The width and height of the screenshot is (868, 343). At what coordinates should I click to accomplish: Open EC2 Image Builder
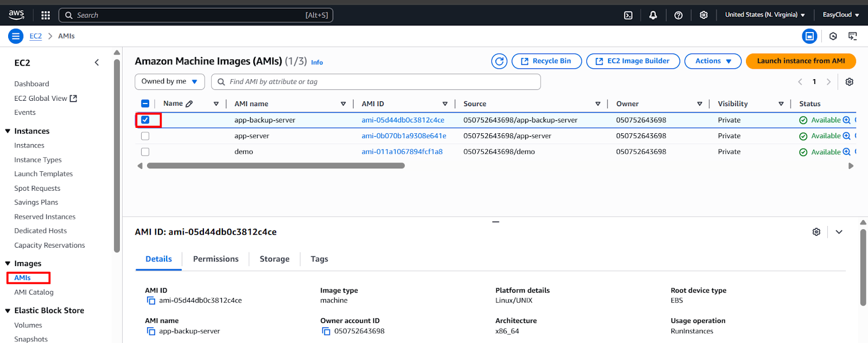coord(632,61)
